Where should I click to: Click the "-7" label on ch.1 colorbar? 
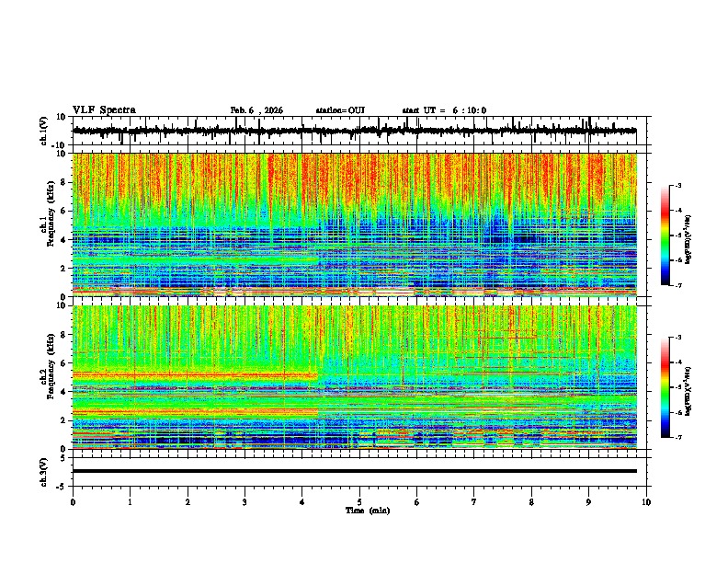[678, 285]
